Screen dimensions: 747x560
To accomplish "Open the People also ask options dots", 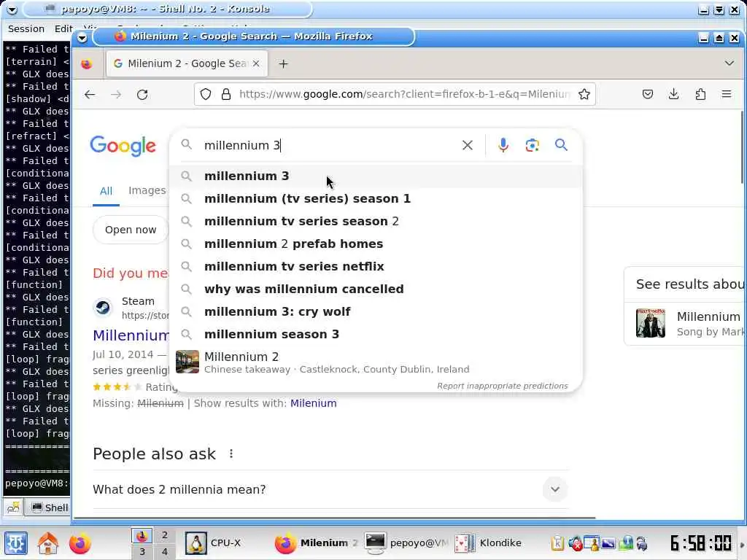I will point(231,454).
